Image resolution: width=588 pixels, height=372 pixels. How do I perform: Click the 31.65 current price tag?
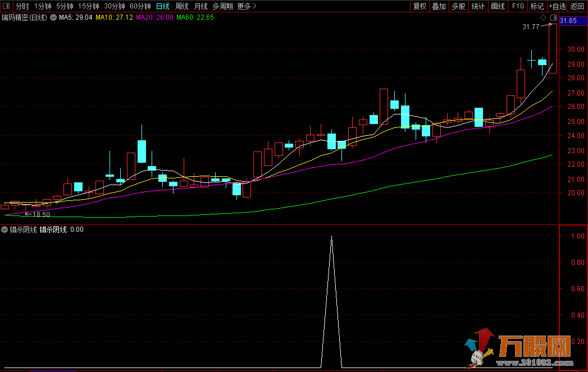tap(568, 21)
